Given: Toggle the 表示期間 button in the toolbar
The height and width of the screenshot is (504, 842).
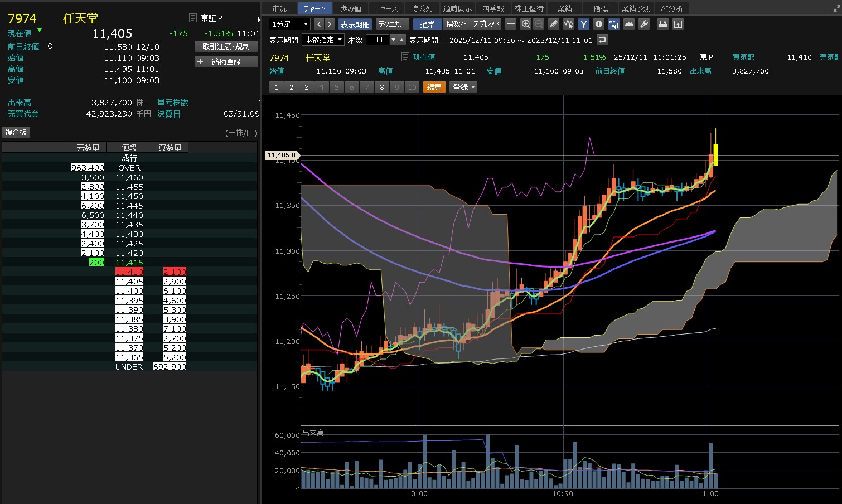Looking at the screenshot, I should point(355,24).
